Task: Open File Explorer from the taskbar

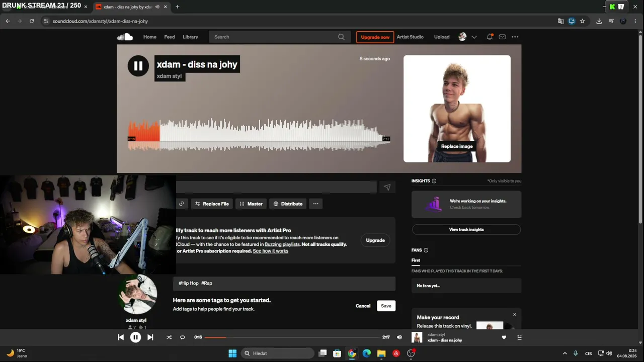Action: pyautogui.click(x=381, y=353)
